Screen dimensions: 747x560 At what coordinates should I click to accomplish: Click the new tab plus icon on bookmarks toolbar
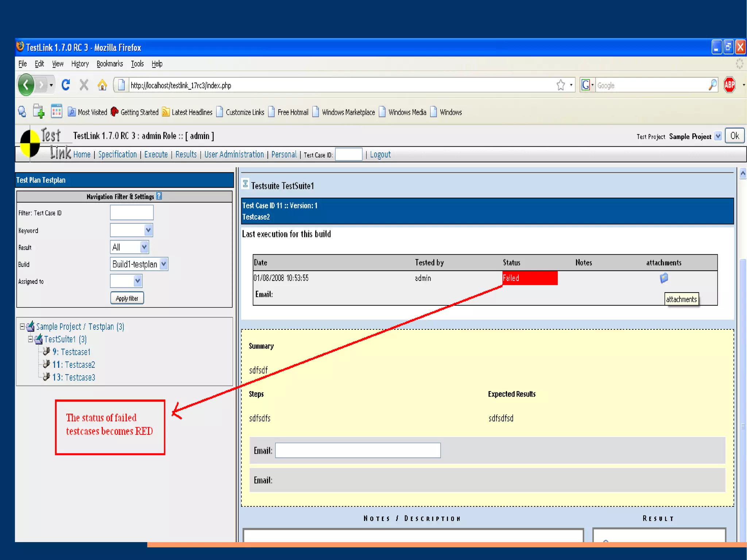(39, 111)
